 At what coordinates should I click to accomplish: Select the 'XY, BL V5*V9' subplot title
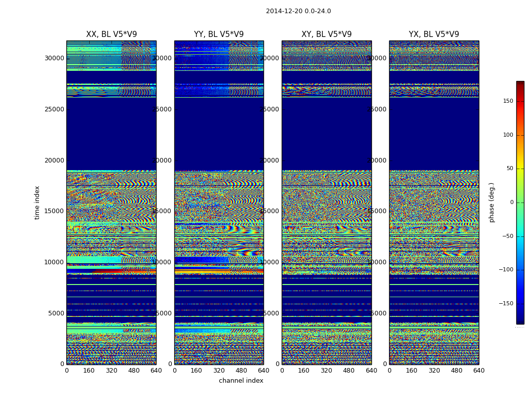[326, 34]
